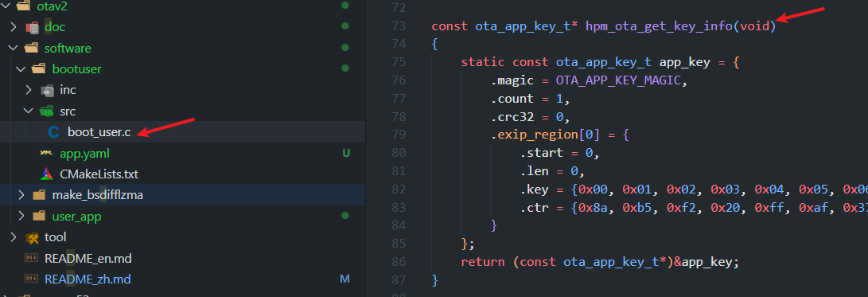The image size is (868, 297).
Task: Collapse the software folder chevron
Action: (14, 49)
